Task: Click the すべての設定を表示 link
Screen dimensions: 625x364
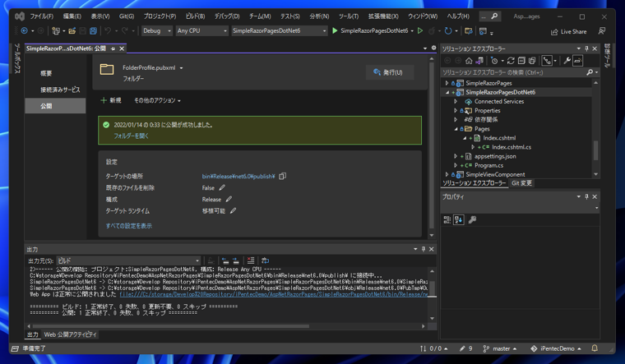Action: [129, 226]
